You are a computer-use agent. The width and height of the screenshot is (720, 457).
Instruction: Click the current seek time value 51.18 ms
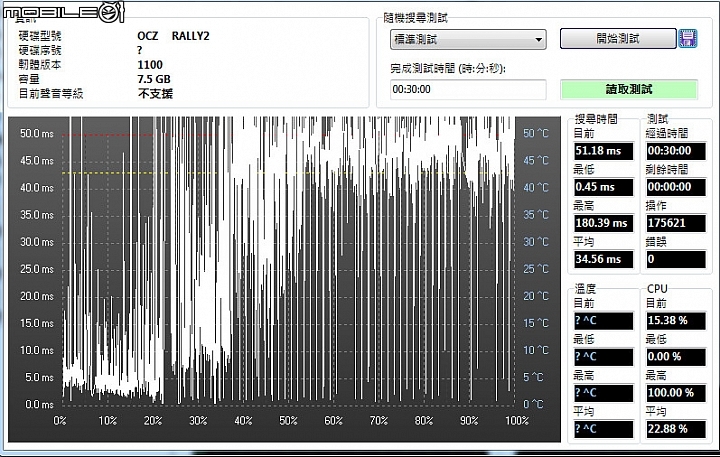[x=603, y=151]
